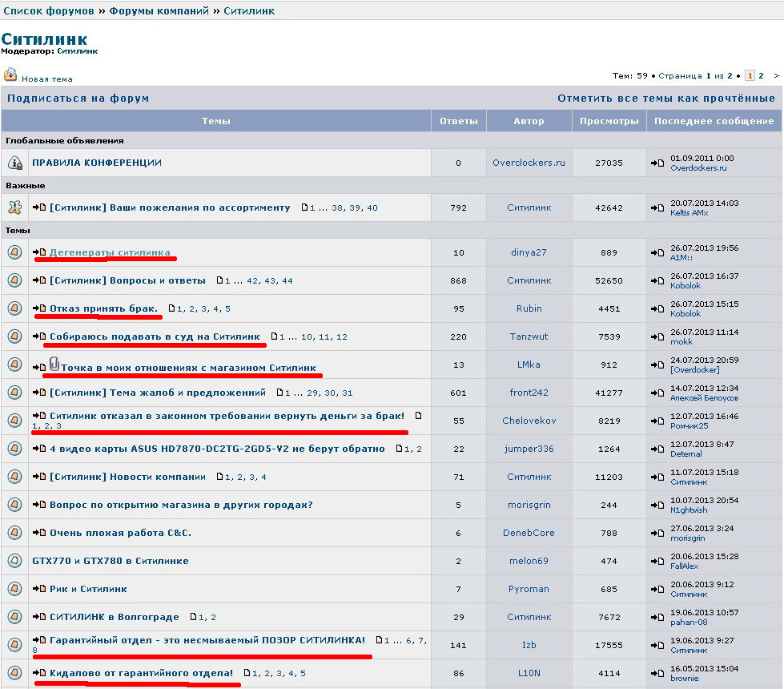Go to last post icon in ПРАВИЛА КОНФЕРЕНЦИИ row
This screenshot has width=784, height=689.
(x=657, y=163)
